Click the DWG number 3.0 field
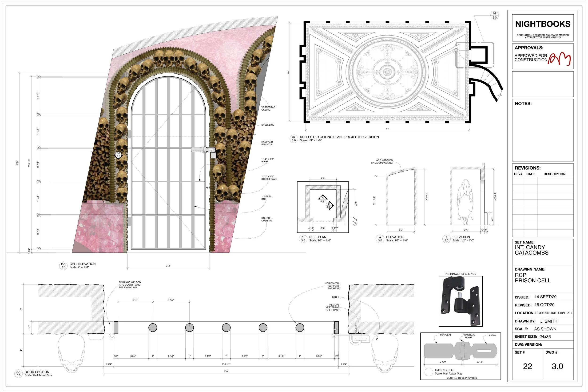Image resolution: width=588 pixels, height=392 pixels. (557, 366)
